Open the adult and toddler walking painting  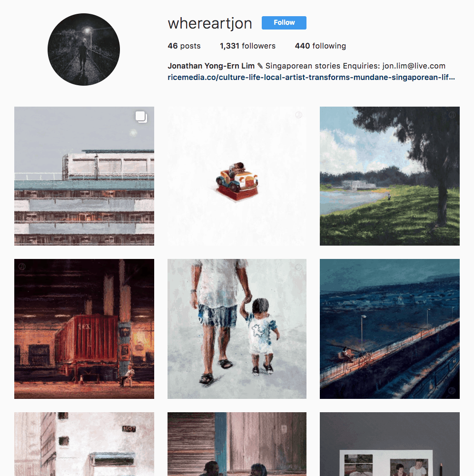(x=237, y=329)
